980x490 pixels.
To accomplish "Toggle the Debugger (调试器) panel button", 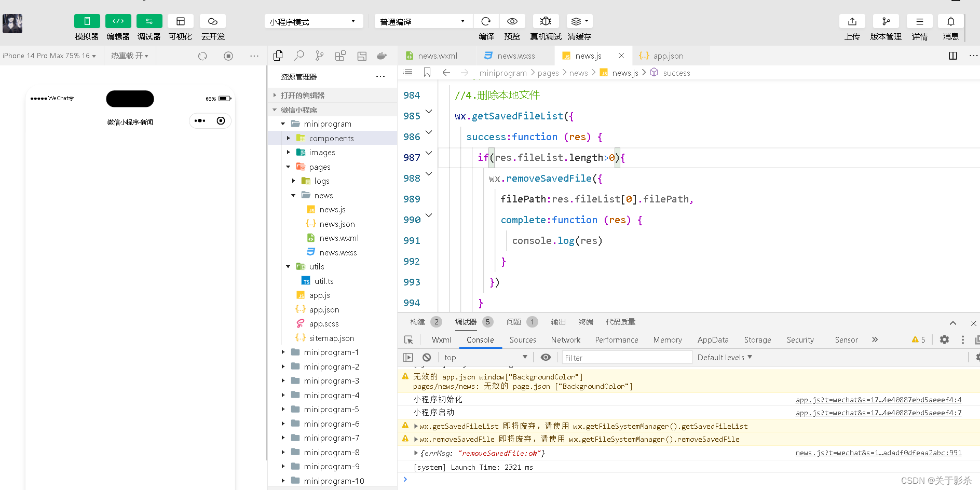I will 149,21.
